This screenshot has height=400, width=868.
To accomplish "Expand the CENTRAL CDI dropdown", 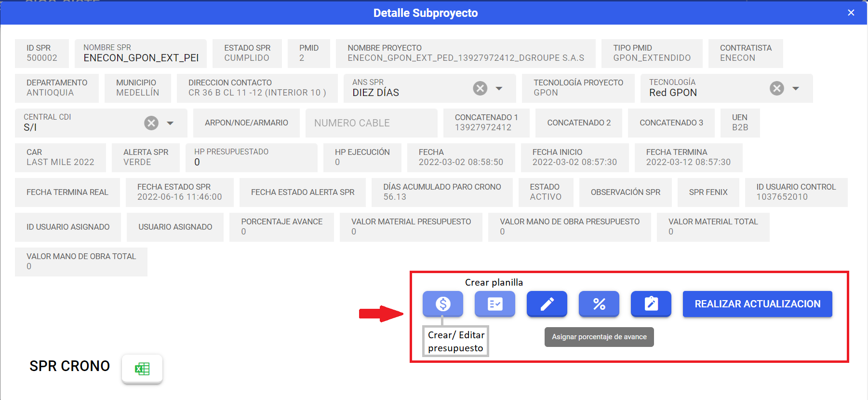I will [x=170, y=123].
